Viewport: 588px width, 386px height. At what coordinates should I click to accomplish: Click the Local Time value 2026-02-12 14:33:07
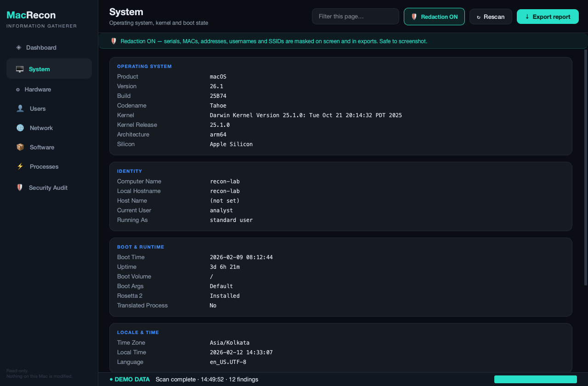click(x=241, y=352)
